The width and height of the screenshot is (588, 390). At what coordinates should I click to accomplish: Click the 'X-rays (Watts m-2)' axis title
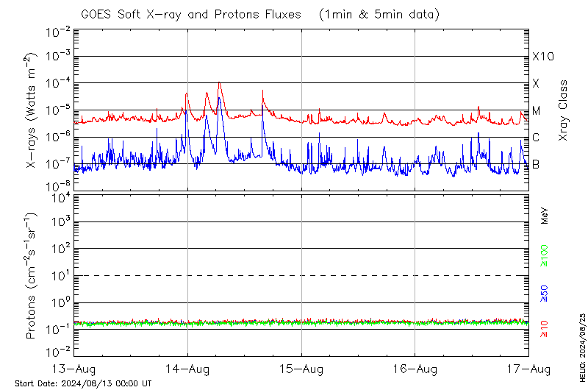[x=33, y=110]
